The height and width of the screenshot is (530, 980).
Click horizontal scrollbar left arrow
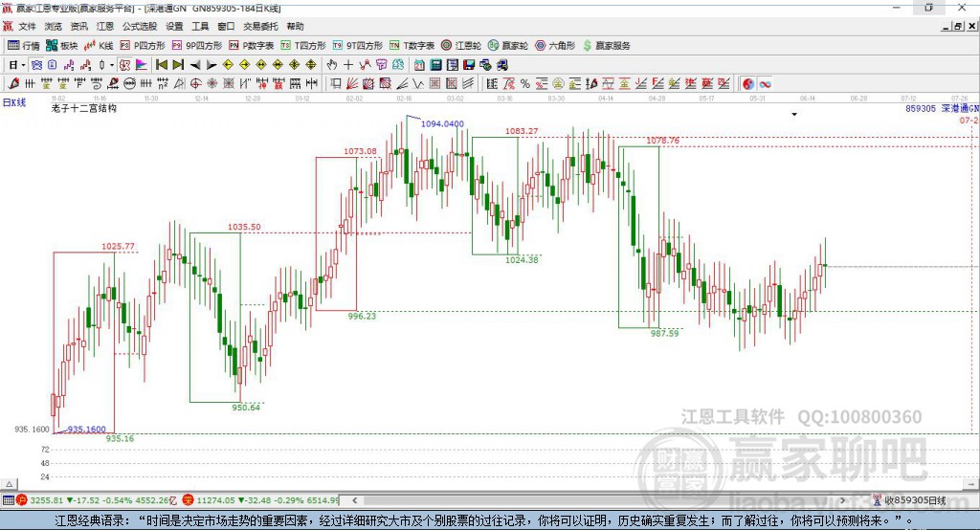click(x=354, y=500)
